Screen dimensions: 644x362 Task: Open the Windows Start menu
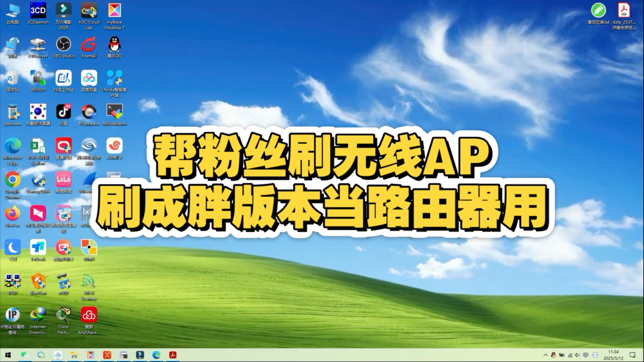8,355
